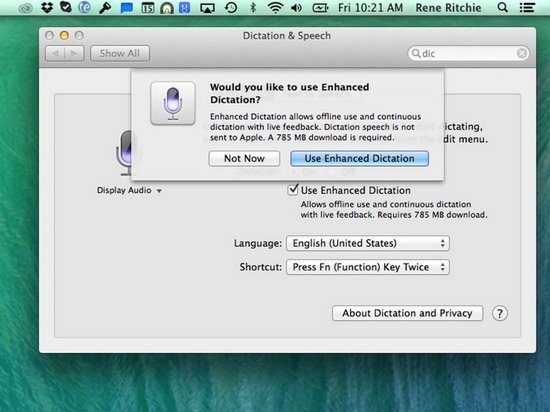
Task: Confirm with Use Enhanced Dictation button
Action: tap(360, 158)
